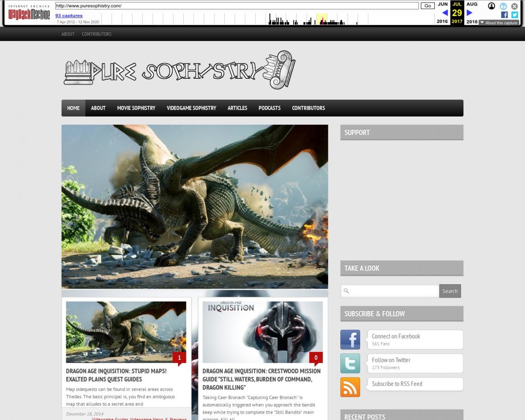Click the December 18, 2014 post date
The image size is (525, 420).
85,414
